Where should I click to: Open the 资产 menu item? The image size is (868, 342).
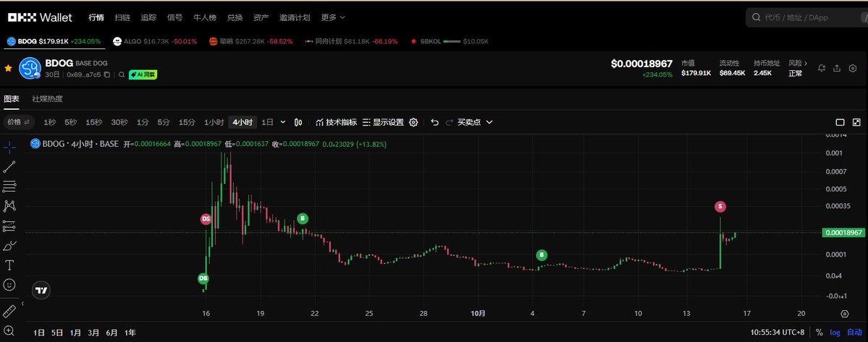coord(262,17)
